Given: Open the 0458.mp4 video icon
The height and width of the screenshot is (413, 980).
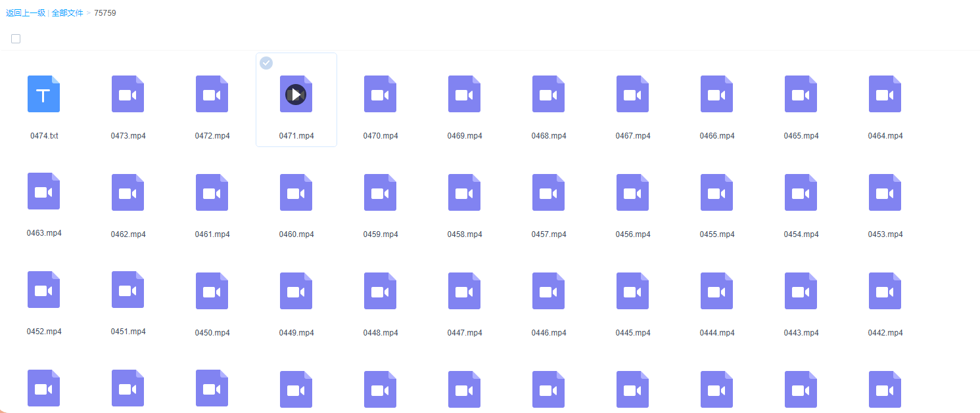Looking at the screenshot, I should click(464, 192).
